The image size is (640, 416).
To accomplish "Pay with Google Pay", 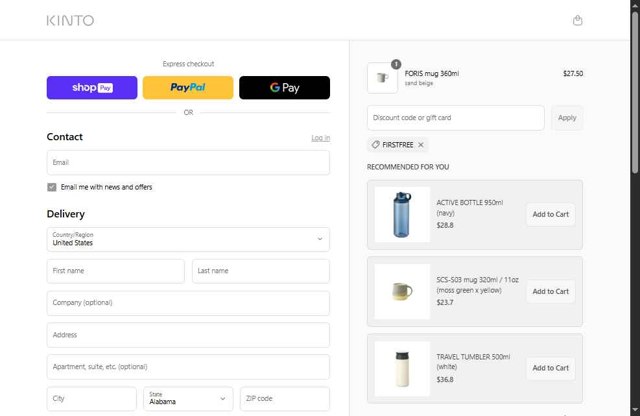I will pyautogui.click(x=284, y=87).
